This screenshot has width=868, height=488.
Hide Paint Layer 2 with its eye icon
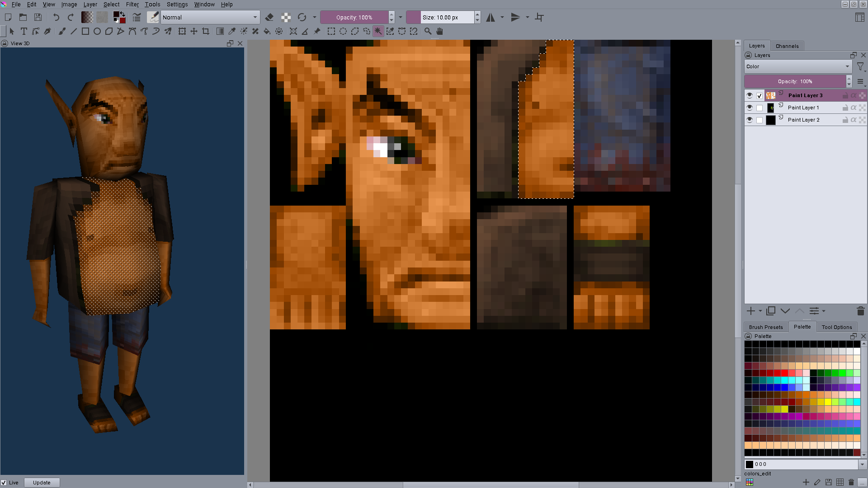tap(750, 120)
